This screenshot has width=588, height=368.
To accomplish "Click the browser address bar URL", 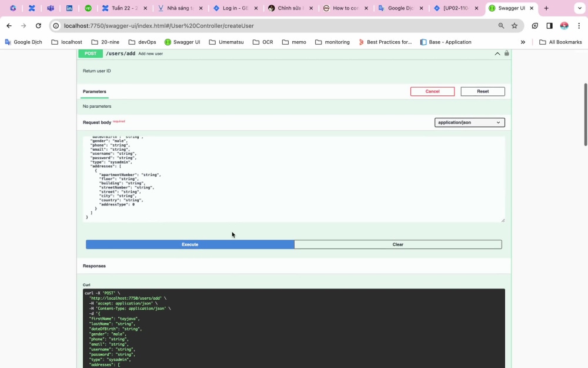I will 159,25.
